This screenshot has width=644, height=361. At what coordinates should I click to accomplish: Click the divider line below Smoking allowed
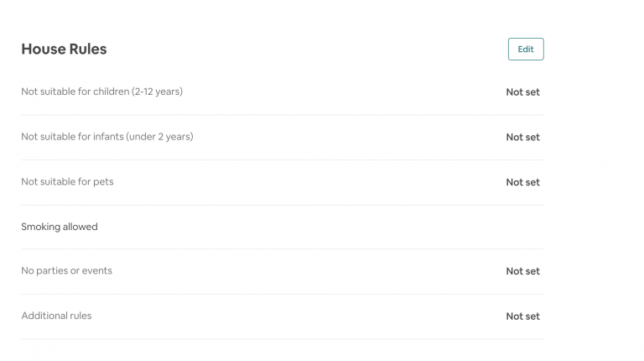click(282, 249)
